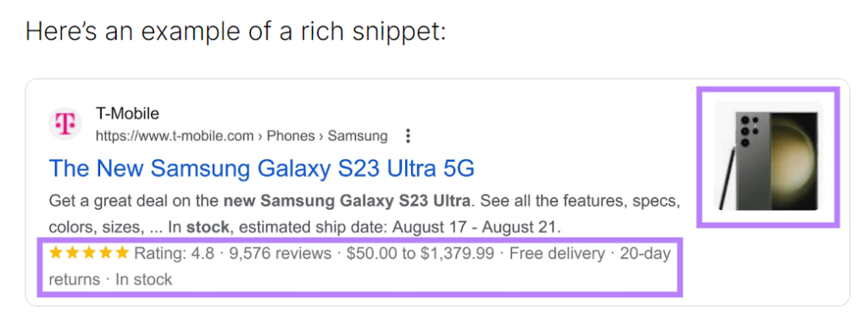This screenshot has height=314, width=868.
Task: Select the Samsung breadcrumb segment
Action: [358, 136]
